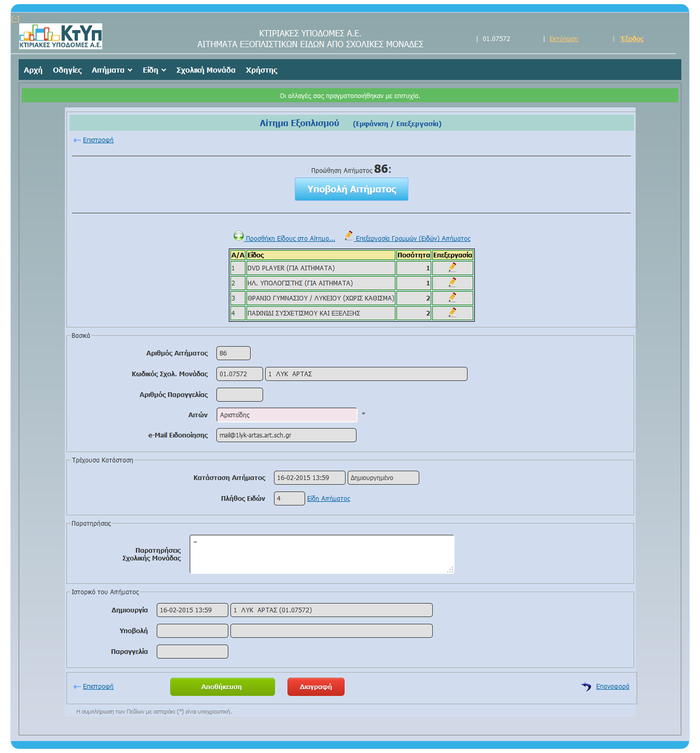This screenshot has width=700, height=753.
Task: Open the Οδηγίες menu item
Action: pyautogui.click(x=67, y=70)
